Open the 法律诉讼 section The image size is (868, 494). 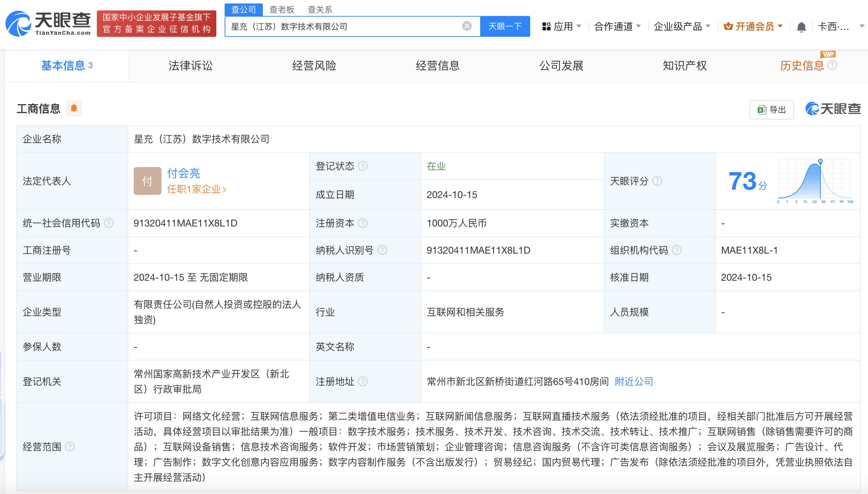(189, 66)
